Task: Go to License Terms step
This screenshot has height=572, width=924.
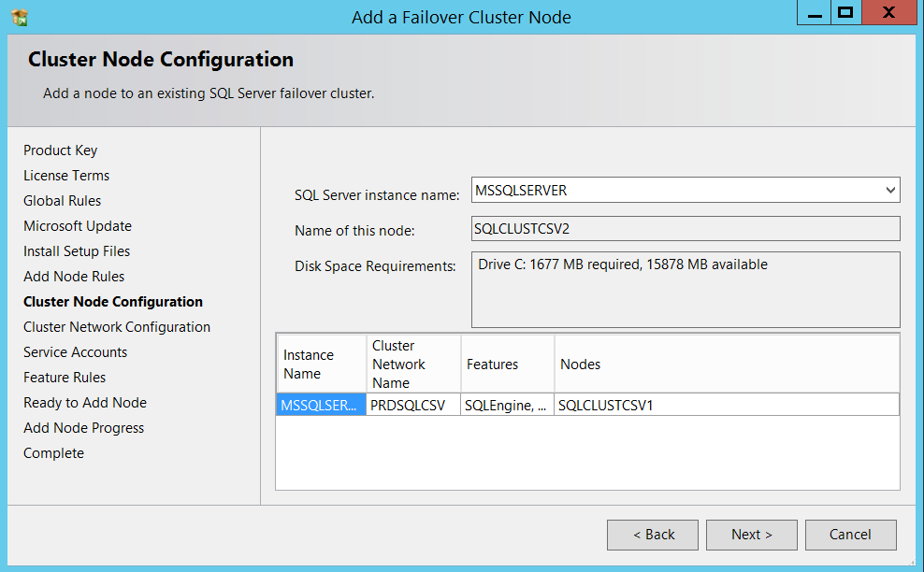Action: coord(66,176)
